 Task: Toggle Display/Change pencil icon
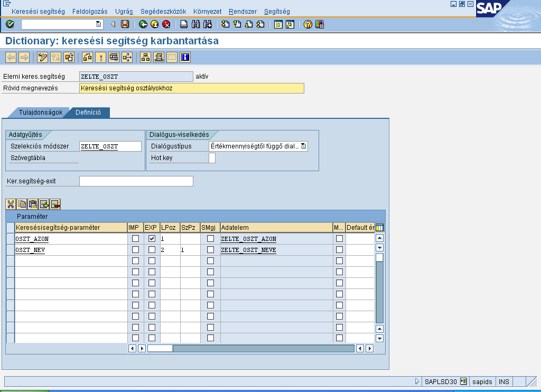tap(42, 57)
